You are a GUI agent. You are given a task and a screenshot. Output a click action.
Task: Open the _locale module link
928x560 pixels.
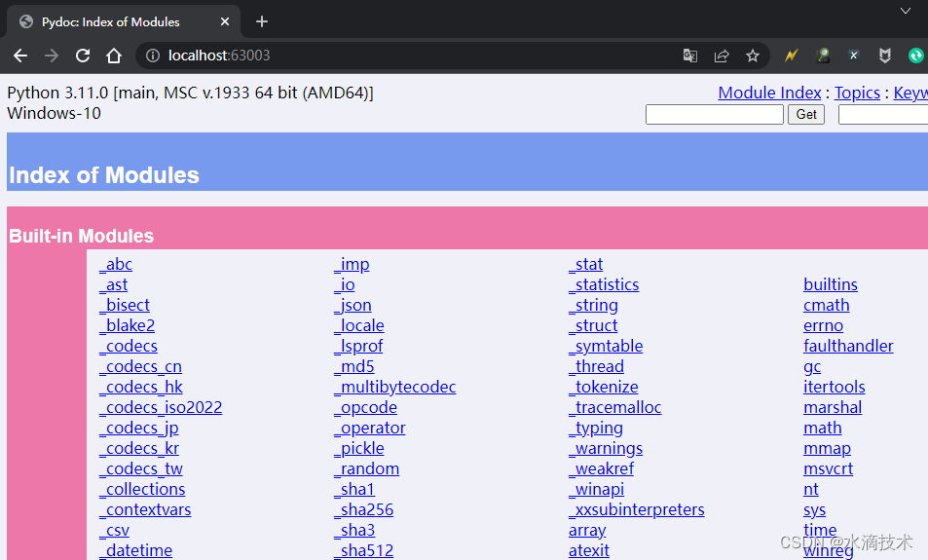(x=358, y=325)
